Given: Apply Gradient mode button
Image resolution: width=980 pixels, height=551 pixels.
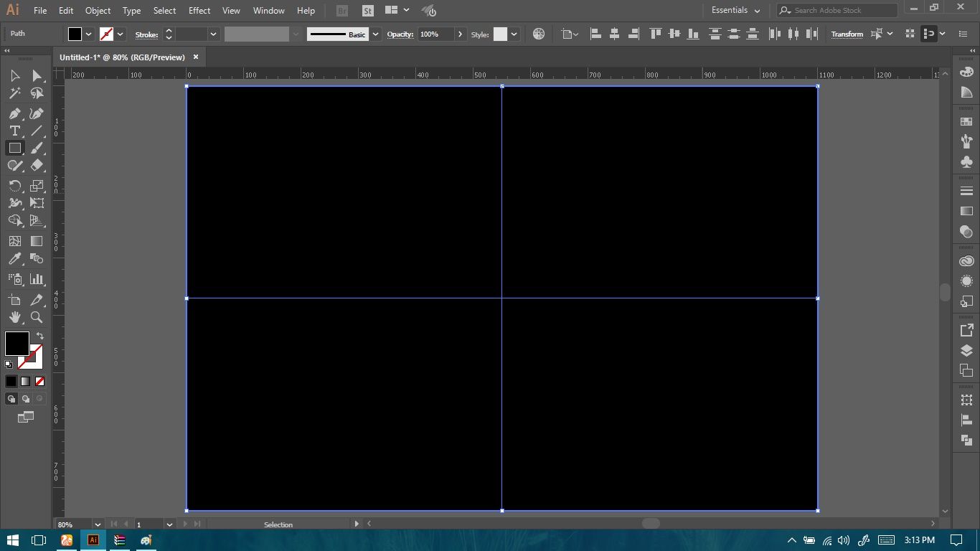Looking at the screenshot, I should pos(25,382).
